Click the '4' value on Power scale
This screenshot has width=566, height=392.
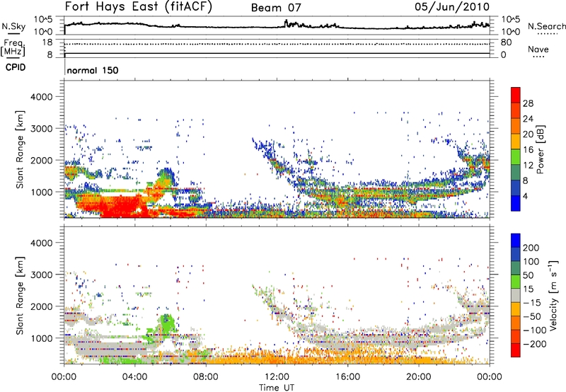tap(525, 196)
